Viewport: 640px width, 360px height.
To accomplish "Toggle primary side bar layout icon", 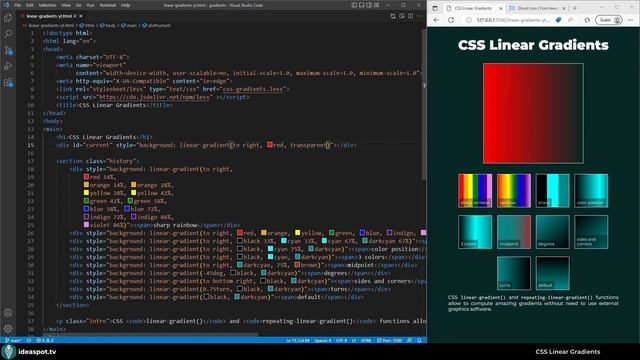I will click(354, 5).
